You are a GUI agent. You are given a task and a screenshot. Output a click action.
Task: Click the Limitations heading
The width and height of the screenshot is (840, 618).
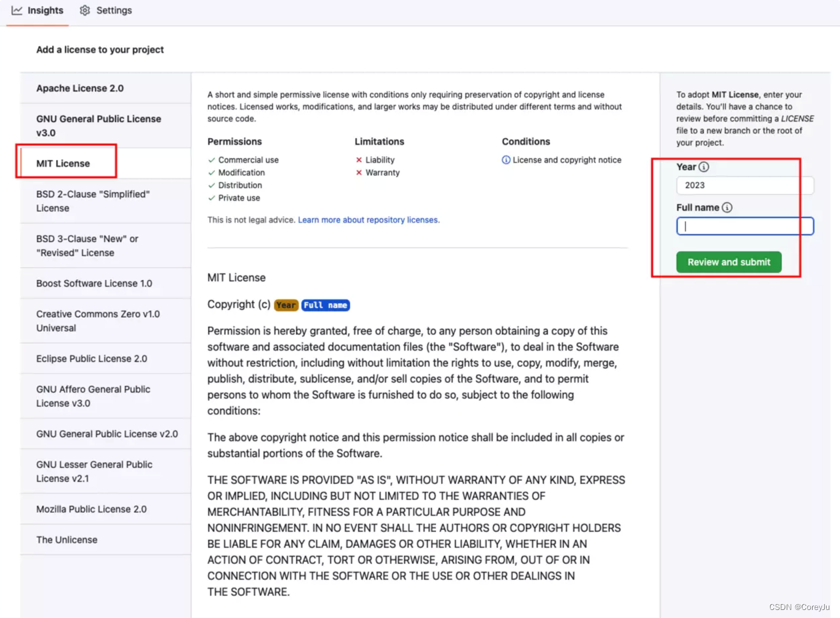(379, 141)
